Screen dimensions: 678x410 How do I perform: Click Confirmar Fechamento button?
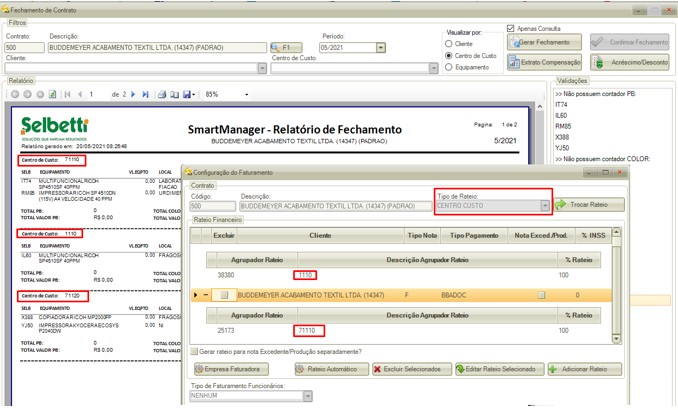point(630,42)
